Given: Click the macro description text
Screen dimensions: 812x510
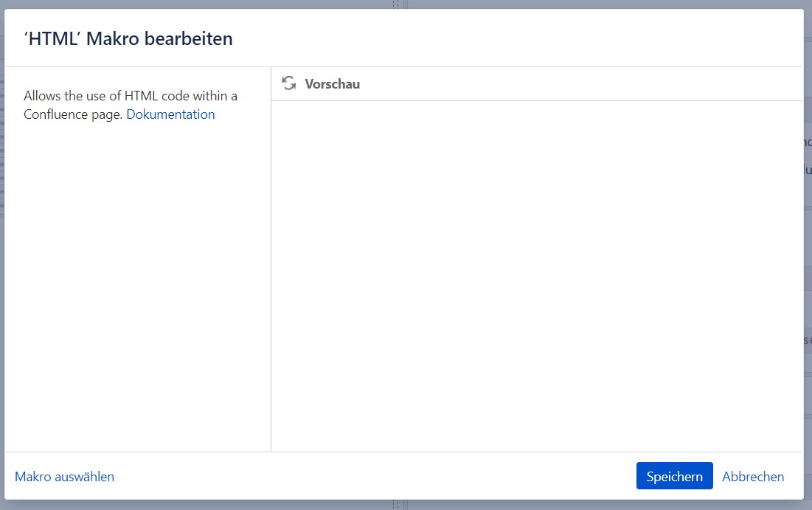Looking at the screenshot, I should coord(131,105).
